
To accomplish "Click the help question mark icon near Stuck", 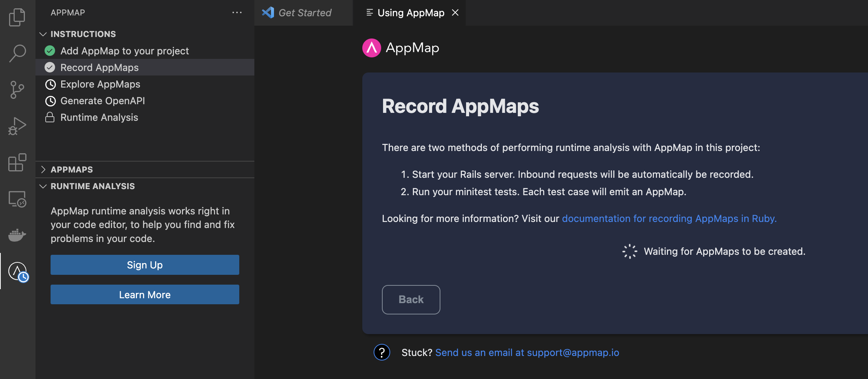I will point(382,352).
